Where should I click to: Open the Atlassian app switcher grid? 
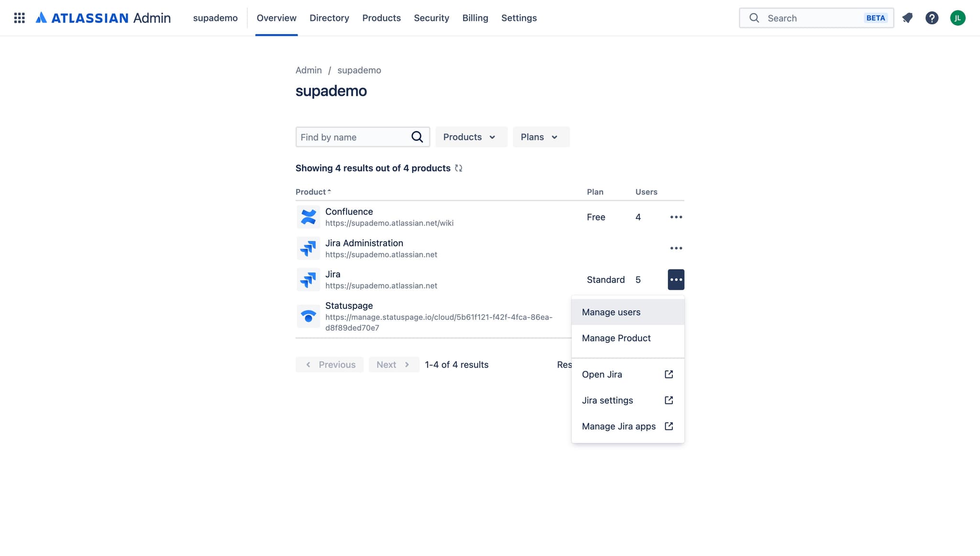click(x=20, y=18)
